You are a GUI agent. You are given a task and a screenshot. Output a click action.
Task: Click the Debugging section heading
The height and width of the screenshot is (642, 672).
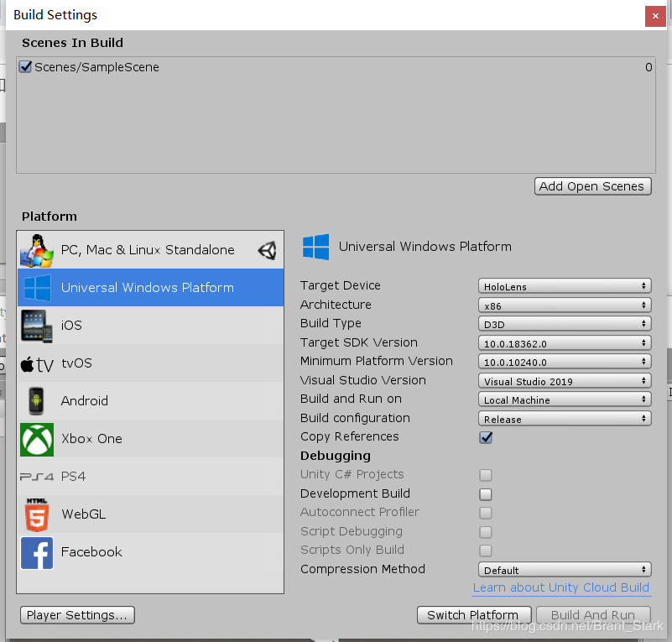click(336, 456)
